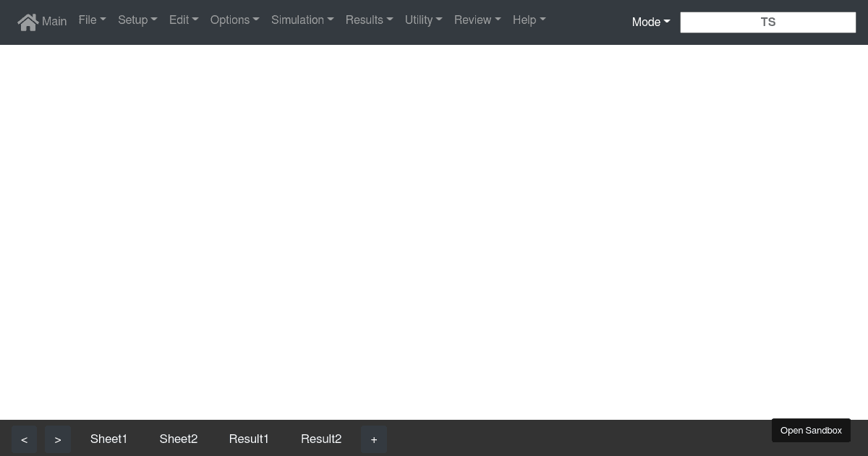868x456 pixels.
Task: Open the Setup dropdown menu
Action: [x=137, y=20]
